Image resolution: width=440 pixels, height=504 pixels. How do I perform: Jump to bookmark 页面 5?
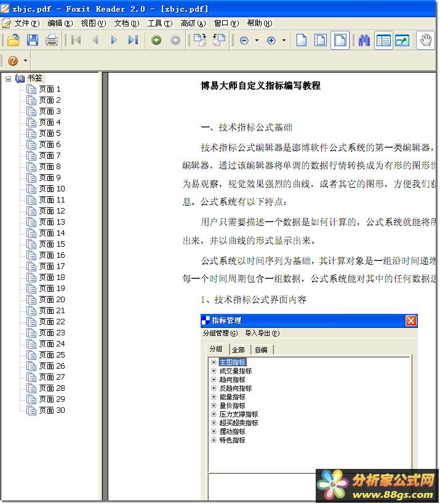[50, 134]
